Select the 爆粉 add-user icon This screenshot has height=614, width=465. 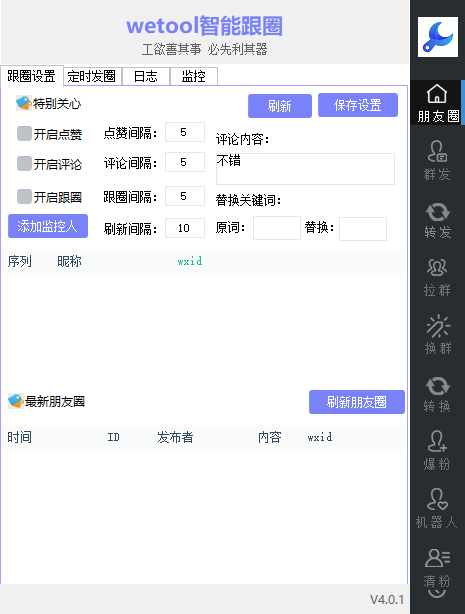[x=437, y=441]
